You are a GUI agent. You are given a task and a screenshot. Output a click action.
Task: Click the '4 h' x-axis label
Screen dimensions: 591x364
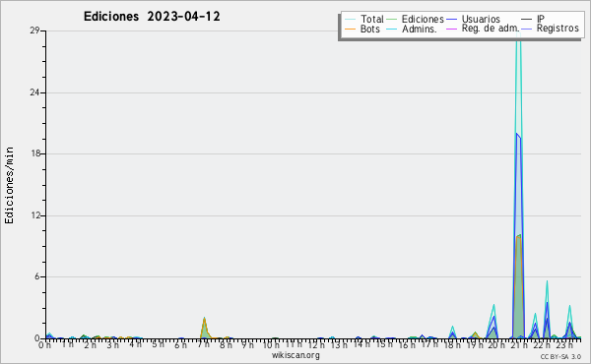pyautogui.click(x=136, y=345)
